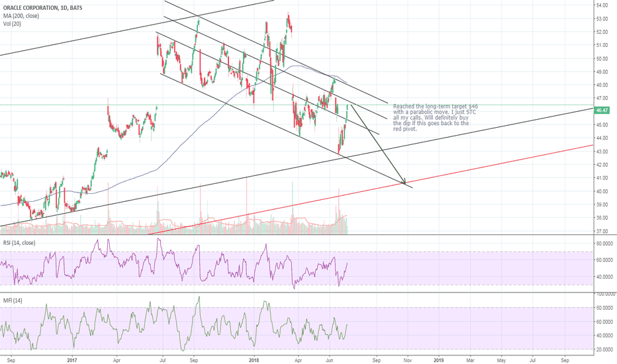Click the arrowhead of the downward projection arrow
617x364 pixels.
click(403, 181)
